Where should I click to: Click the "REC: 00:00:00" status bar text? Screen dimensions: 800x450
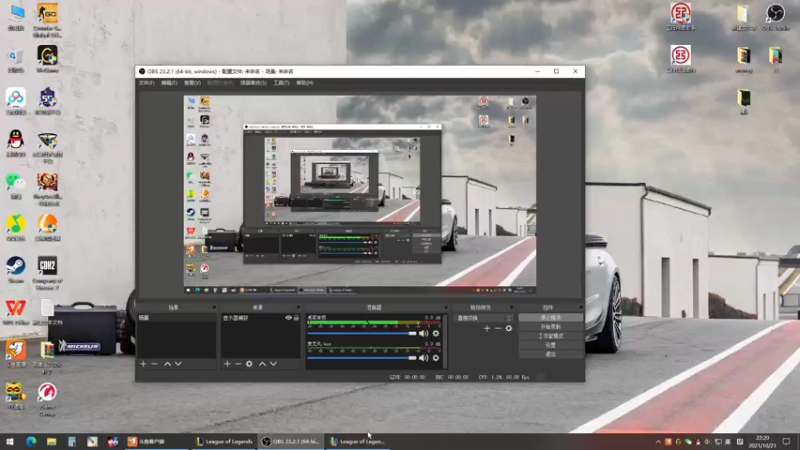(452, 377)
